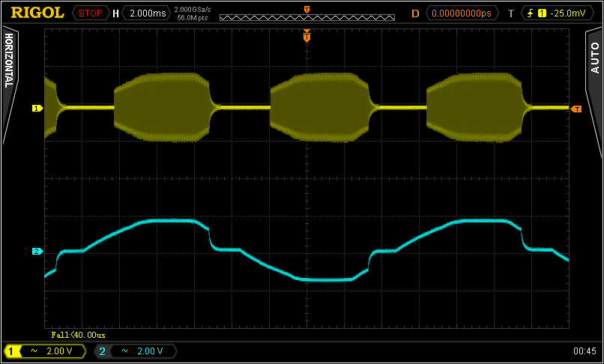The height and width of the screenshot is (364, 604).
Task: Click channel 1 AC coupling symbol
Action: click(34, 351)
